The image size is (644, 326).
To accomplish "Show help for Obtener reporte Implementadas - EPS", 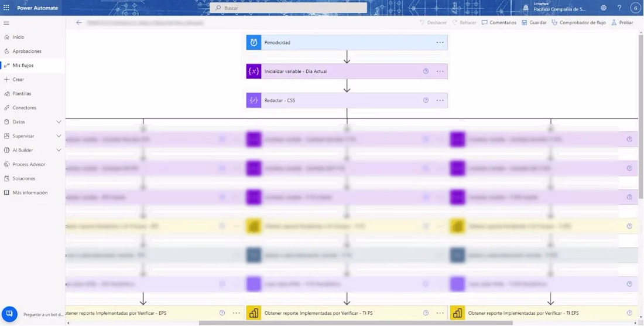I will pyautogui.click(x=222, y=313).
